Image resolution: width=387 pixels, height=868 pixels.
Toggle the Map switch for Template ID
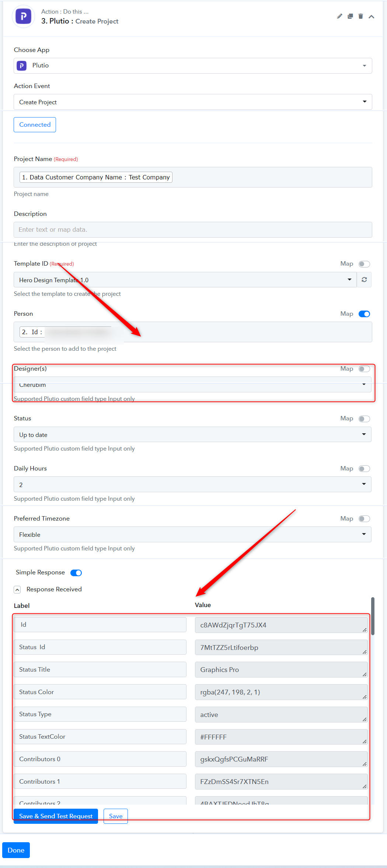[x=364, y=264]
